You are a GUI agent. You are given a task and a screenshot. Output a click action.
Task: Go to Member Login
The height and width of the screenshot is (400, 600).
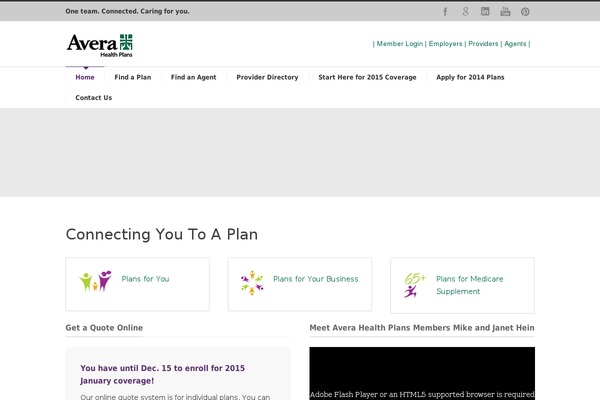(400, 44)
